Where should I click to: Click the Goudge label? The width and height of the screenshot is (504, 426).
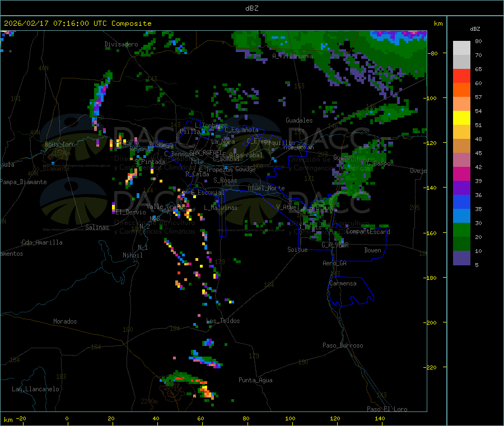(245, 169)
